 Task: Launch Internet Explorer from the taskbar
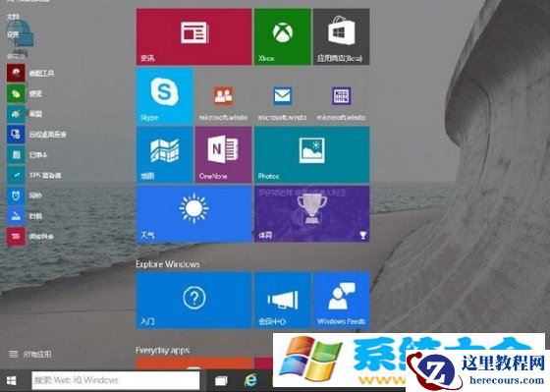pyautogui.click(x=250, y=380)
